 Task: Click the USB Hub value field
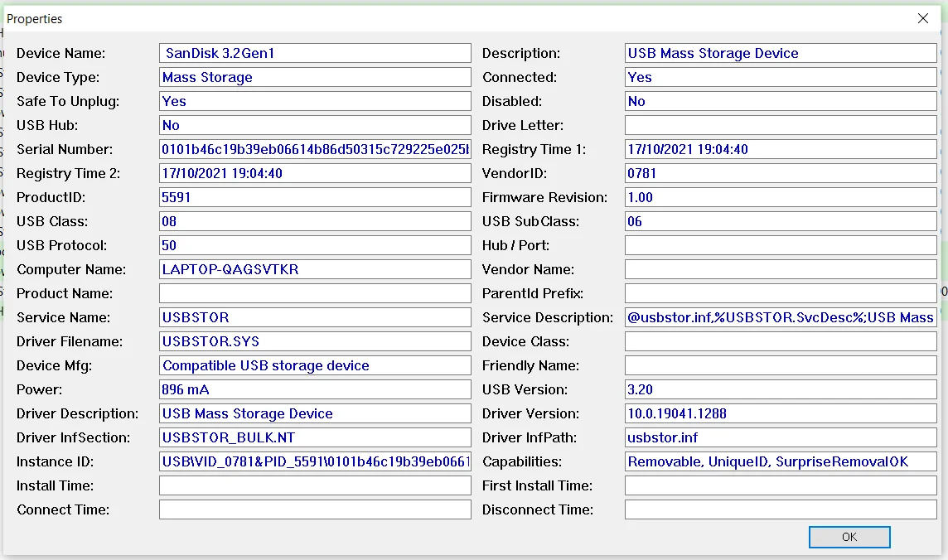click(x=315, y=125)
